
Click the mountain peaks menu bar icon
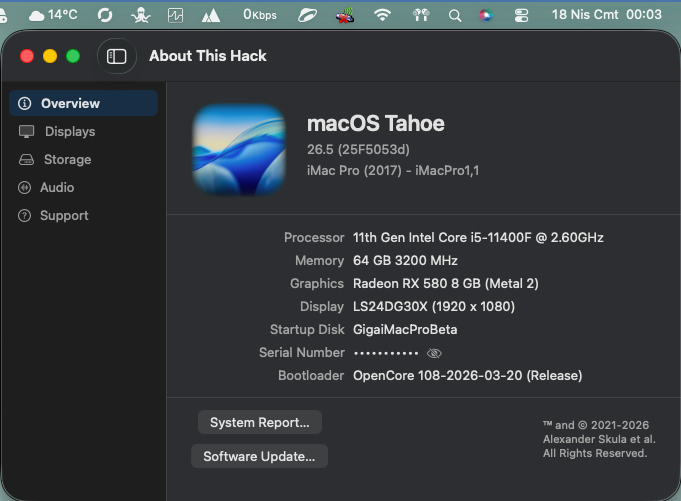tap(211, 16)
